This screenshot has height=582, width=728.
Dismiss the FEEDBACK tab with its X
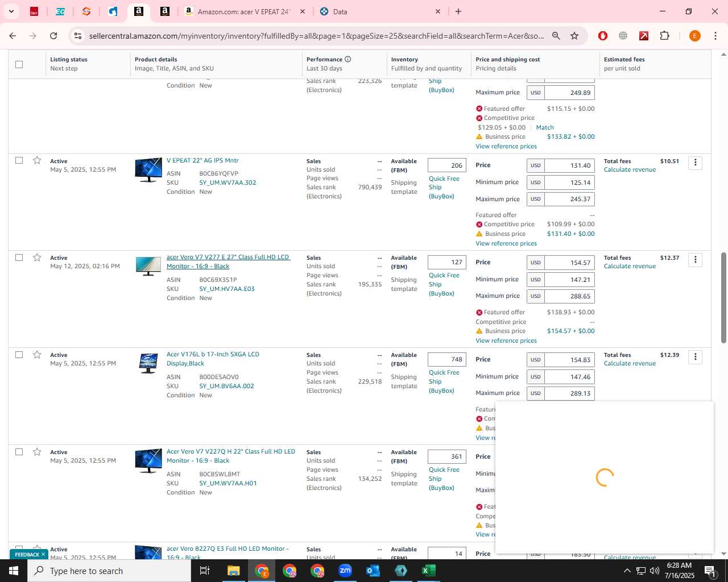pyautogui.click(x=43, y=554)
